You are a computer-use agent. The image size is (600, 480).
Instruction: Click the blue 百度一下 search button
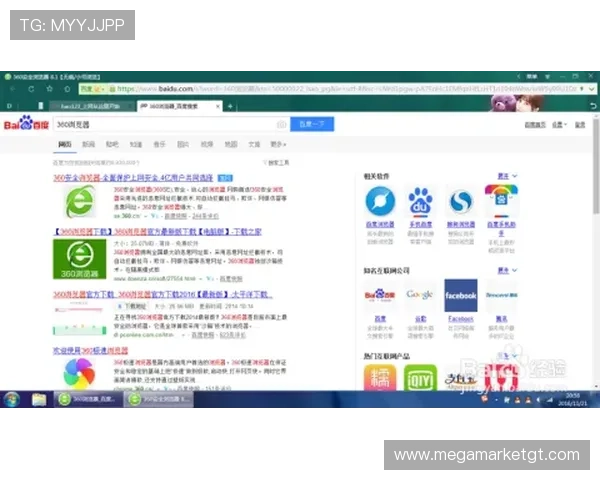[312, 124]
